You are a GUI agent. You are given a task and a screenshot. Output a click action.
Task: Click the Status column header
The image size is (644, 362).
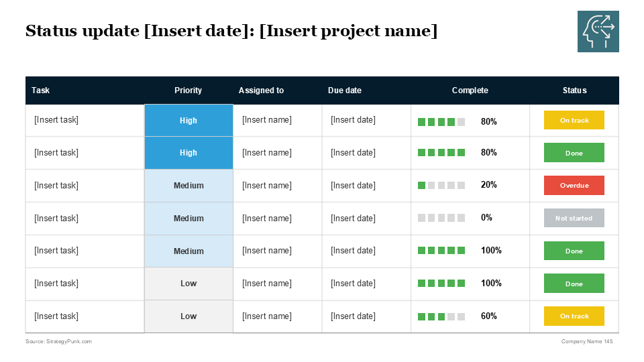tap(574, 90)
